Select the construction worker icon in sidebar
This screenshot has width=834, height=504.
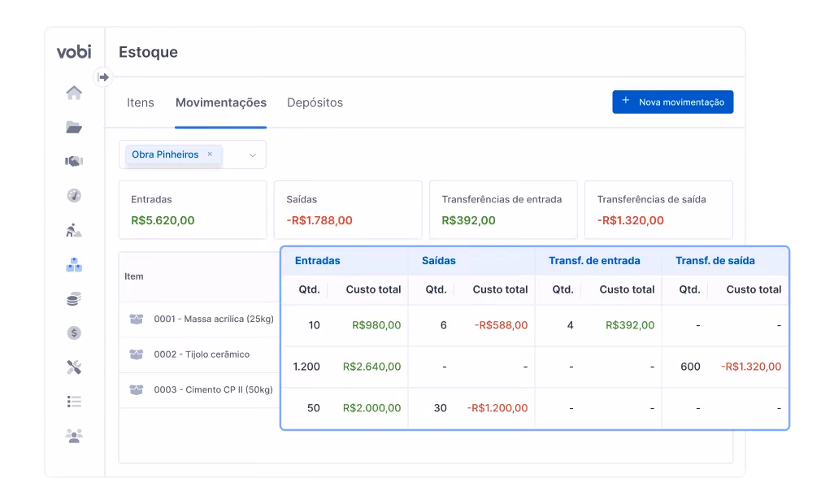click(x=74, y=230)
